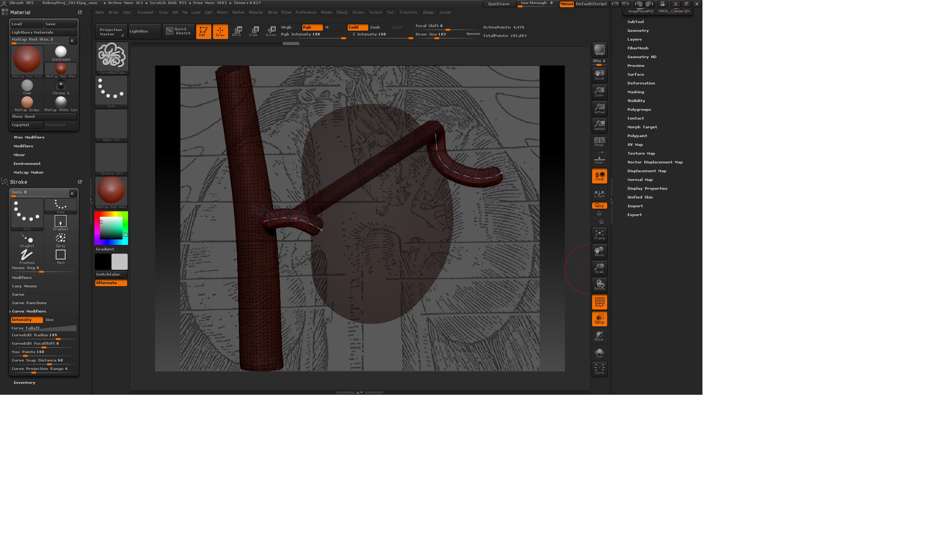Select the Rotate tool in top toolbar
Screen dimensions: 930x560
(271, 31)
